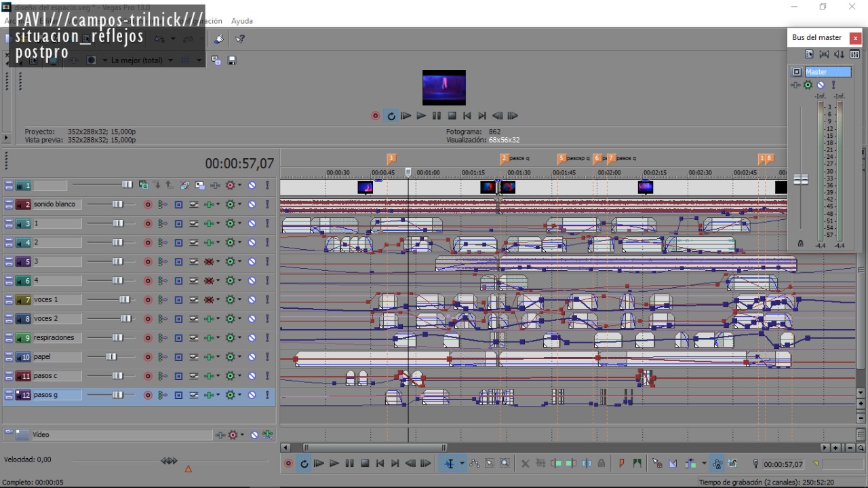Screen dimensions: 868x488
Task: Expand the panel with left-edge arrow below preview
Action: tap(7, 137)
